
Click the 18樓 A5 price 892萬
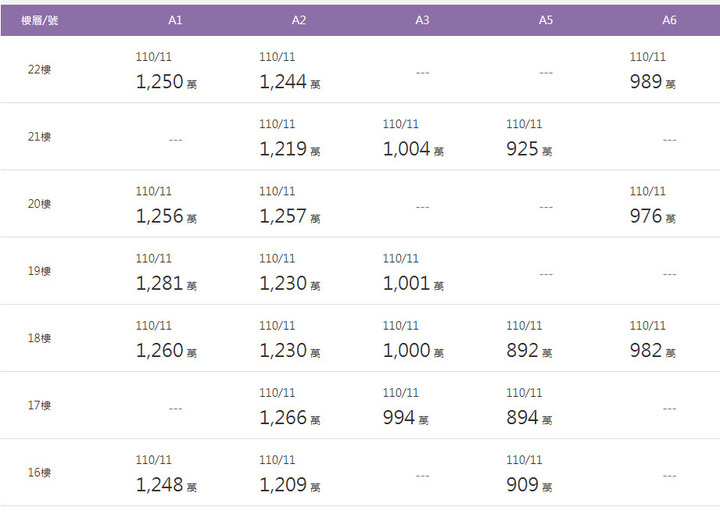point(529,350)
